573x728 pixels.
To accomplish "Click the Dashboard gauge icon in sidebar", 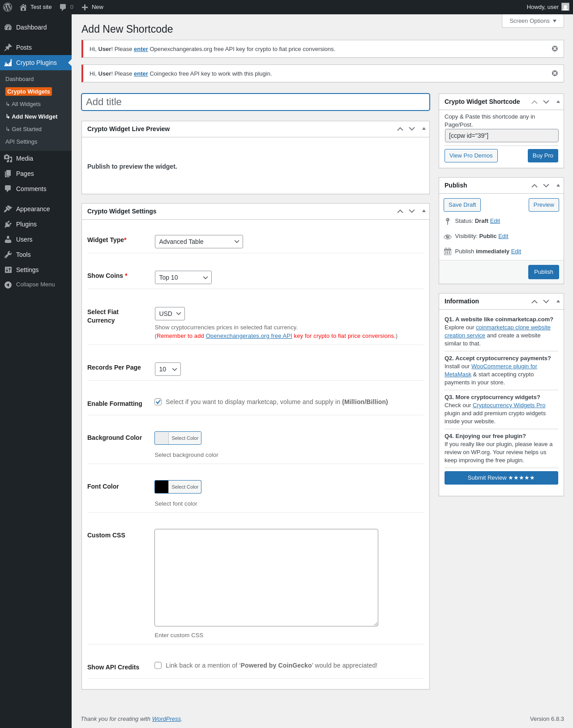I will [8, 27].
